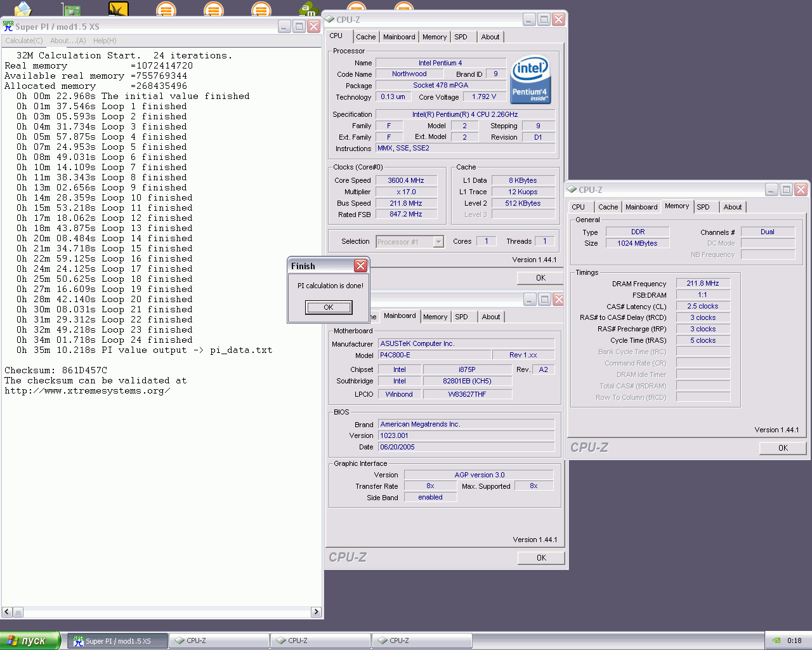Click the '512 KBytes' Level 2 cache value
Screen dimensions: 812x650
(x=523, y=203)
